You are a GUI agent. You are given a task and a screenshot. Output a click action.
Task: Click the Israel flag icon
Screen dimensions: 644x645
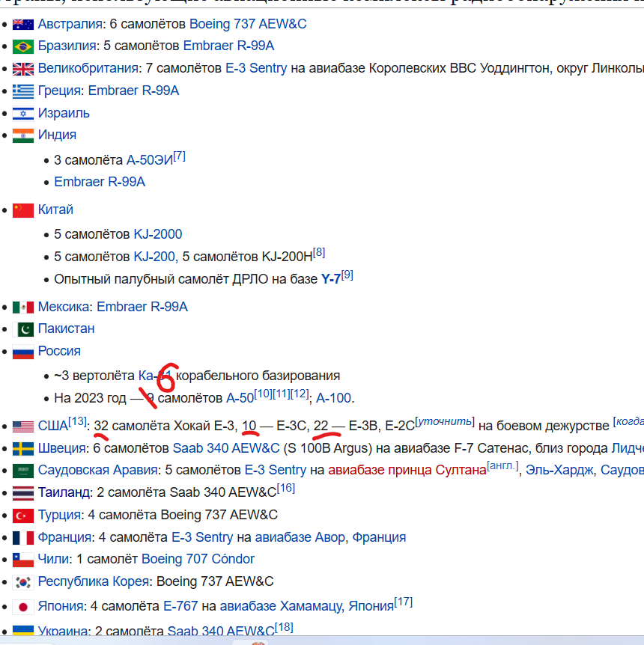23,114
